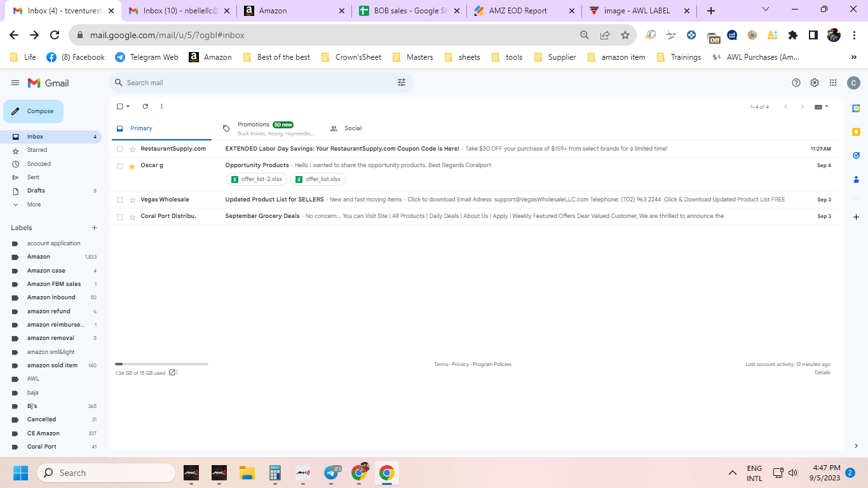Open the Gmail main menu hamburger icon
Image resolution: width=868 pixels, height=488 pixels.
[x=15, y=83]
